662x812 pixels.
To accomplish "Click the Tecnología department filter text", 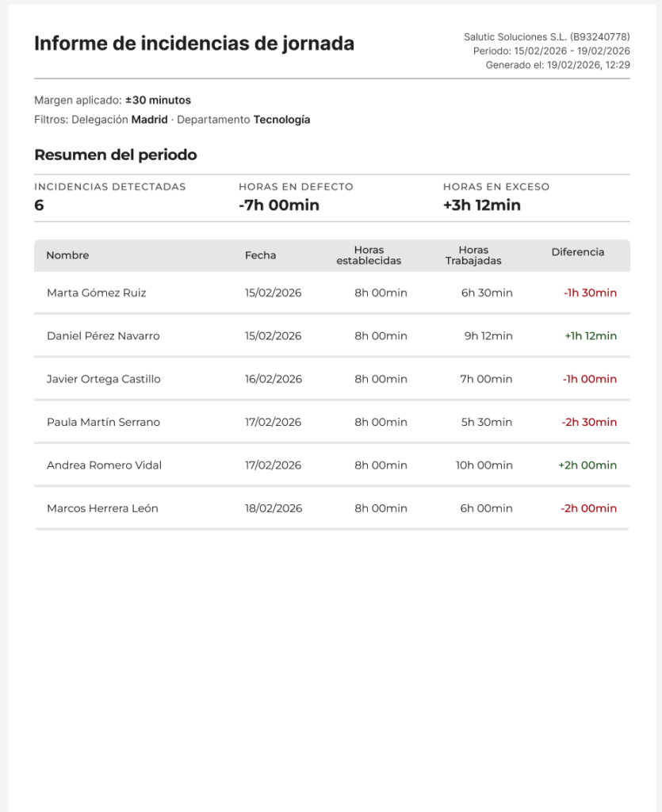I will [x=281, y=120].
